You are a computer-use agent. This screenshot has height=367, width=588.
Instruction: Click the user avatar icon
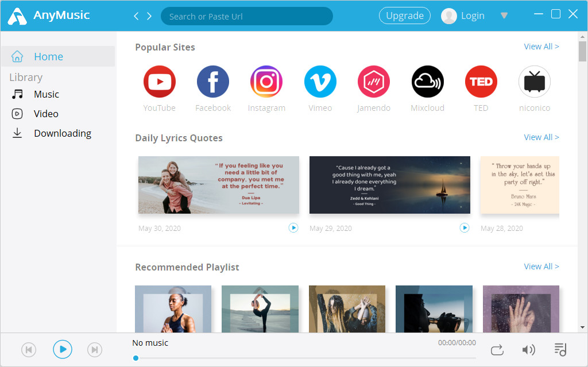[449, 16]
